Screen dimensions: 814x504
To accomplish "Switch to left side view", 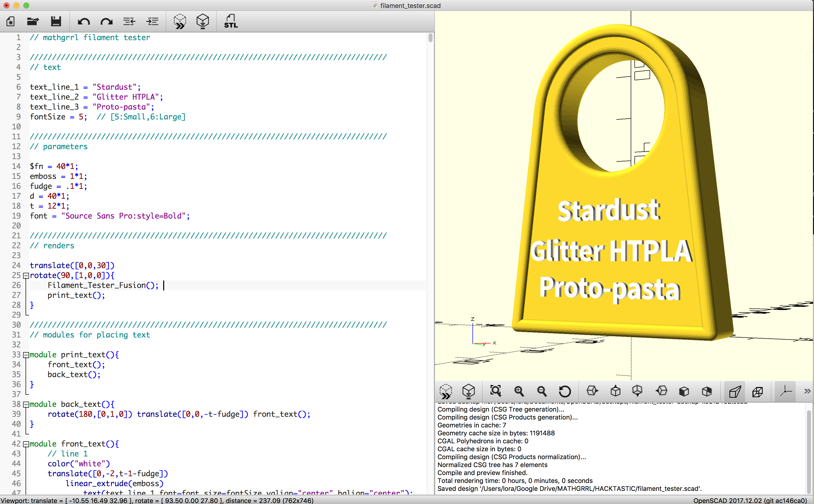I will pos(661,391).
